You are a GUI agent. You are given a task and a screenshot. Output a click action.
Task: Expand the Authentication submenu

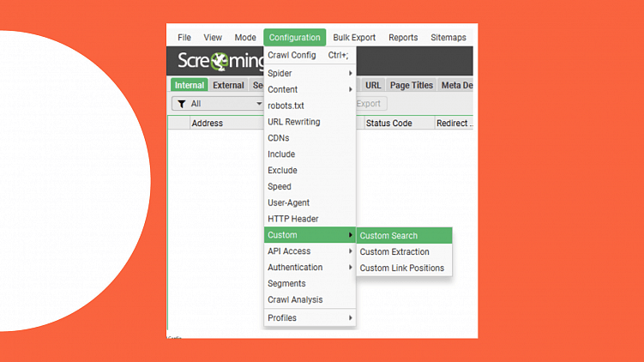click(310, 267)
